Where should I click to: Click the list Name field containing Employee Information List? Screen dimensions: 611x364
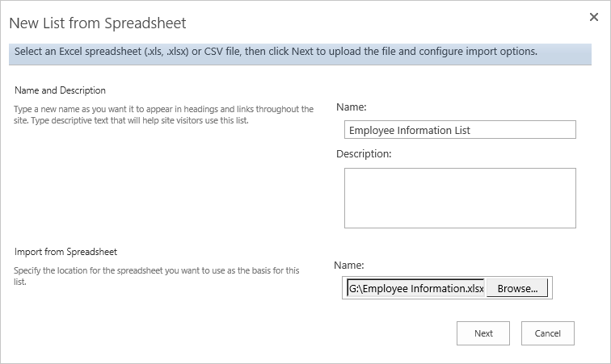coord(460,130)
